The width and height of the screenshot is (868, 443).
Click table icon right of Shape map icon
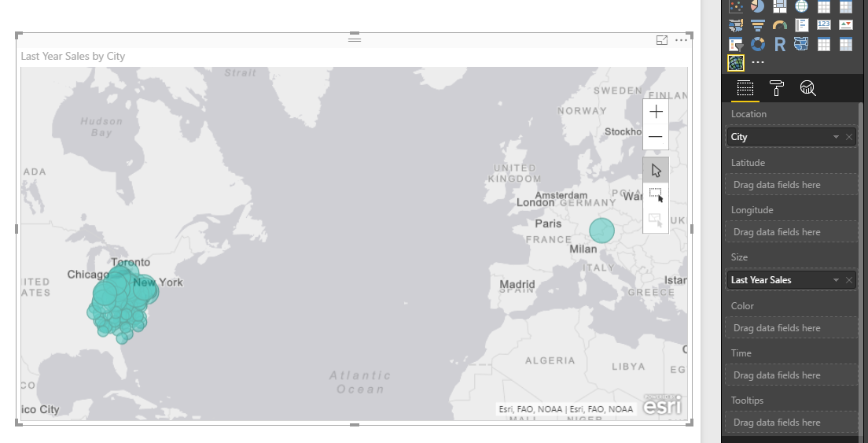(x=824, y=44)
